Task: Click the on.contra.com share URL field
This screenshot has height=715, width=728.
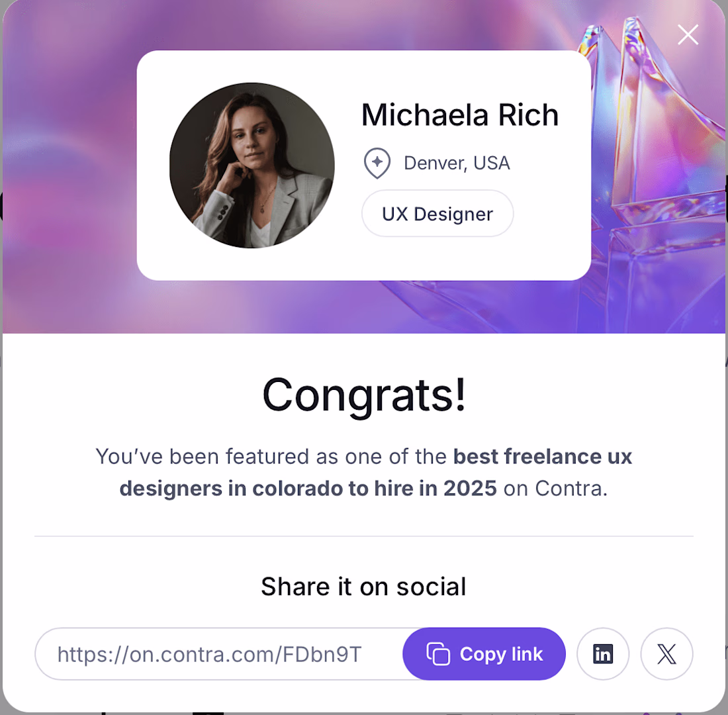Action: pyautogui.click(x=209, y=654)
